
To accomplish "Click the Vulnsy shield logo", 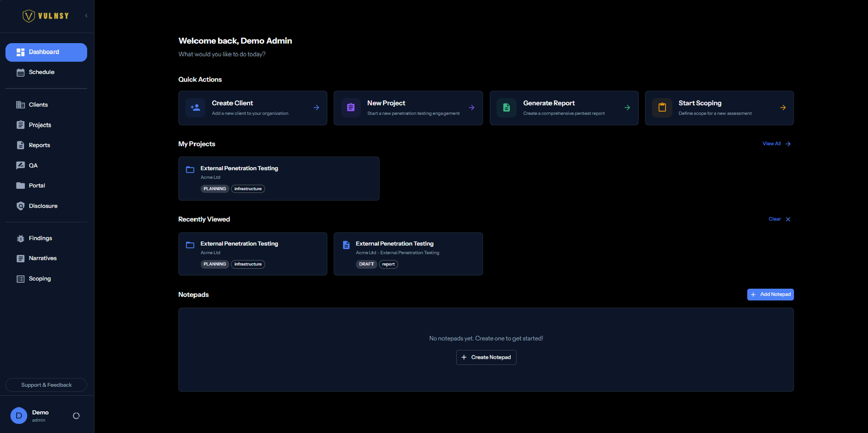I will point(29,16).
